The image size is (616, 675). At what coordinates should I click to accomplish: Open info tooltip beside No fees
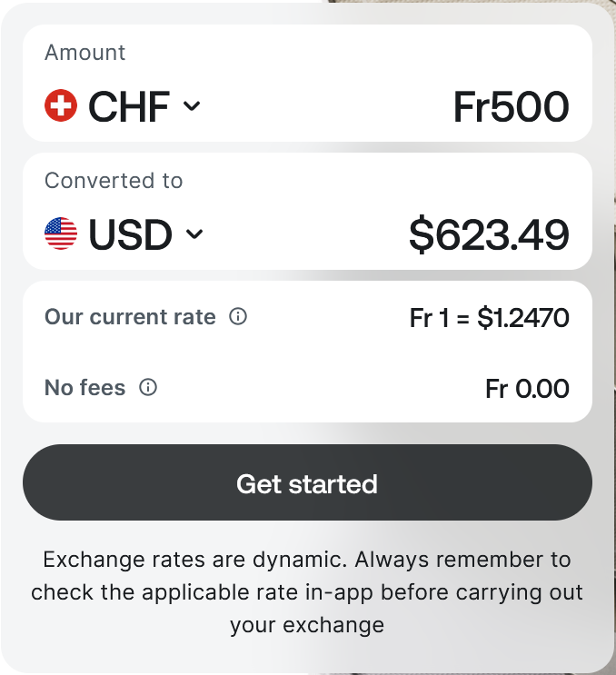click(148, 388)
